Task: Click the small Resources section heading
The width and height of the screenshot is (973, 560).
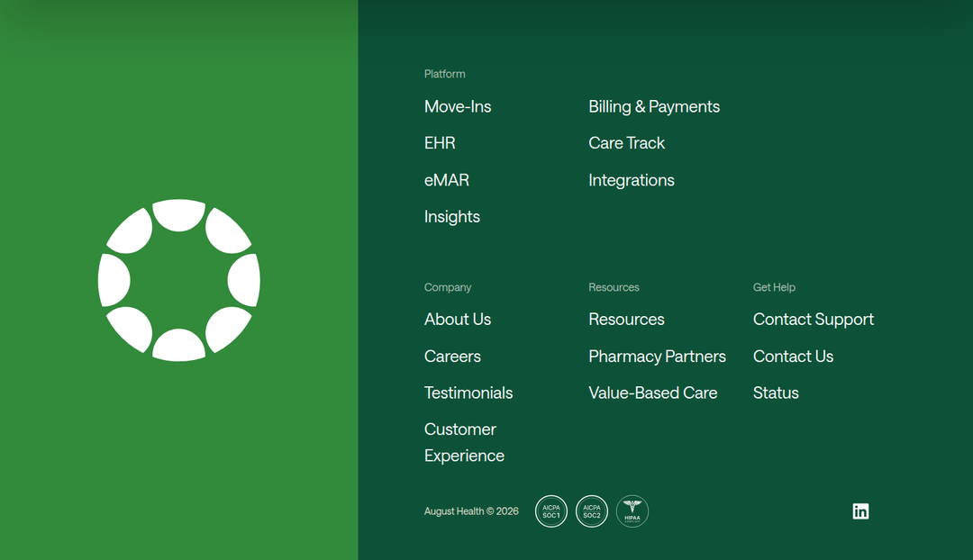Action: tap(614, 287)
